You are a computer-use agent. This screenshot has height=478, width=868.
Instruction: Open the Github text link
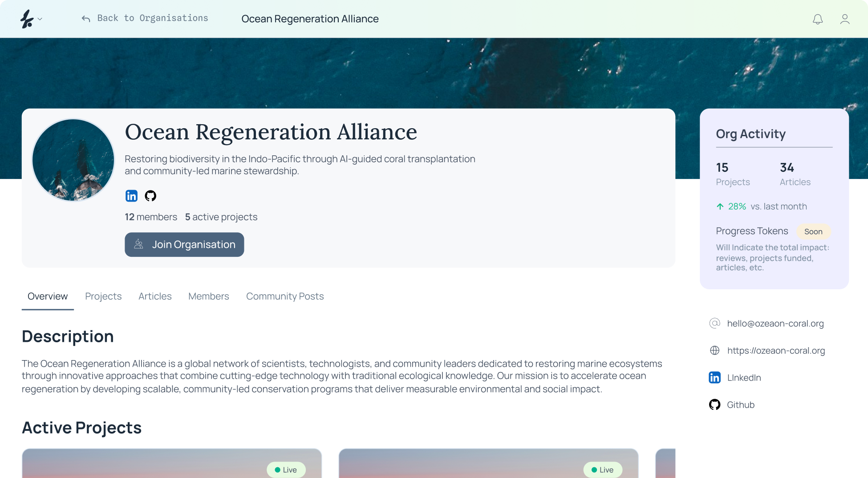click(741, 405)
